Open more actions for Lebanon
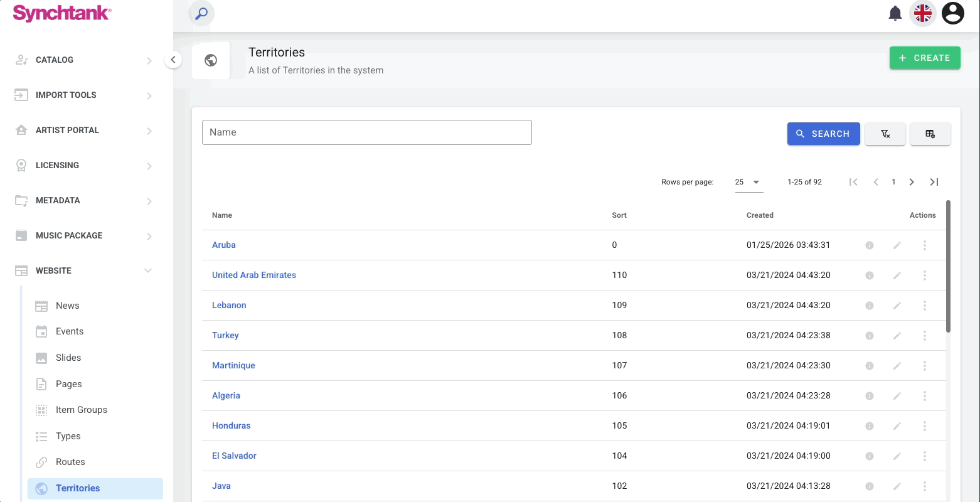980x502 pixels. coord(925,306)
